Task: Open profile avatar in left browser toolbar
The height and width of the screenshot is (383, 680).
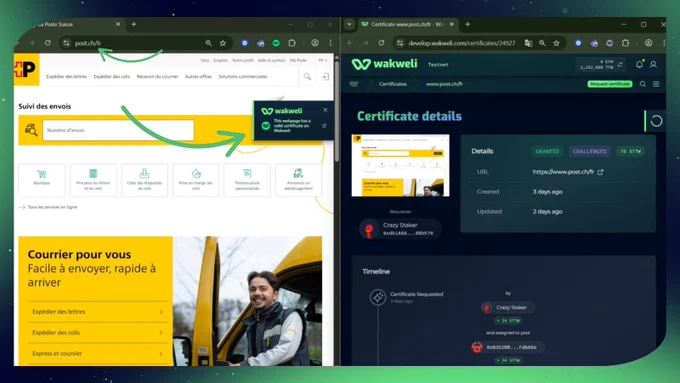Action: click(x=315, y=43)
